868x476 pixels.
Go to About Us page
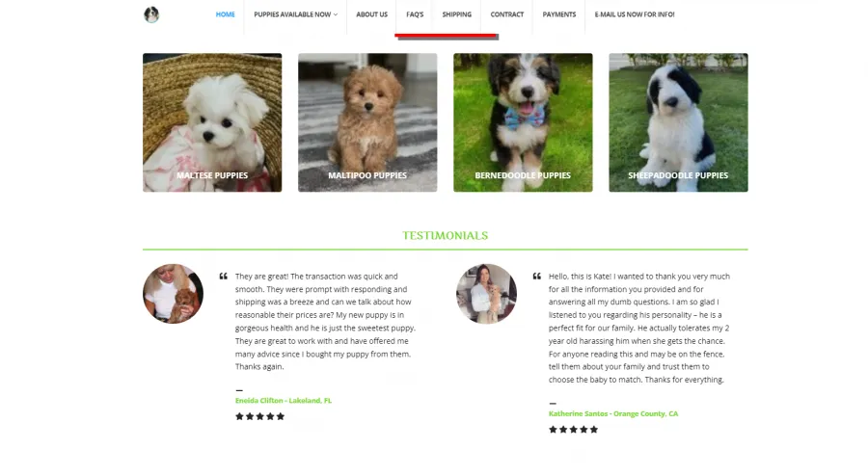point(371,14)
